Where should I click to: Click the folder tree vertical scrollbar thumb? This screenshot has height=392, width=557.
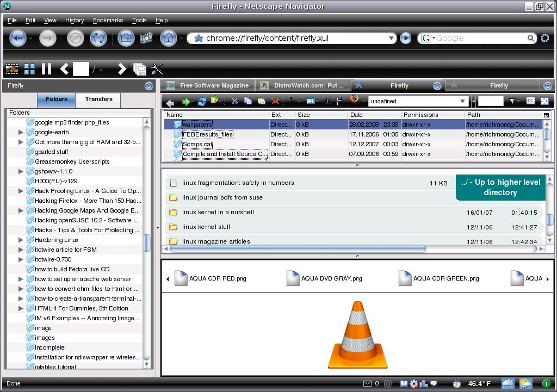146,243
